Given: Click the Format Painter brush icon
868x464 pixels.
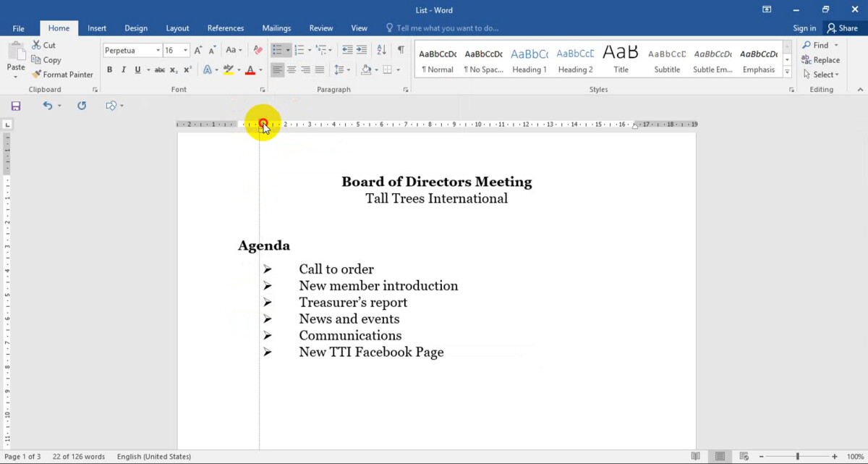Looking at the screenshot, I should [36, 75].
